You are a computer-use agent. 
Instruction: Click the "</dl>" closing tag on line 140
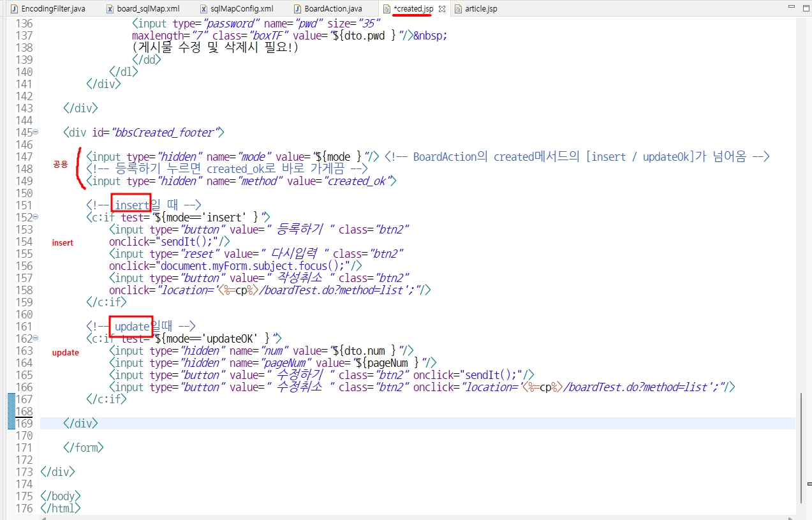(124, 72)
